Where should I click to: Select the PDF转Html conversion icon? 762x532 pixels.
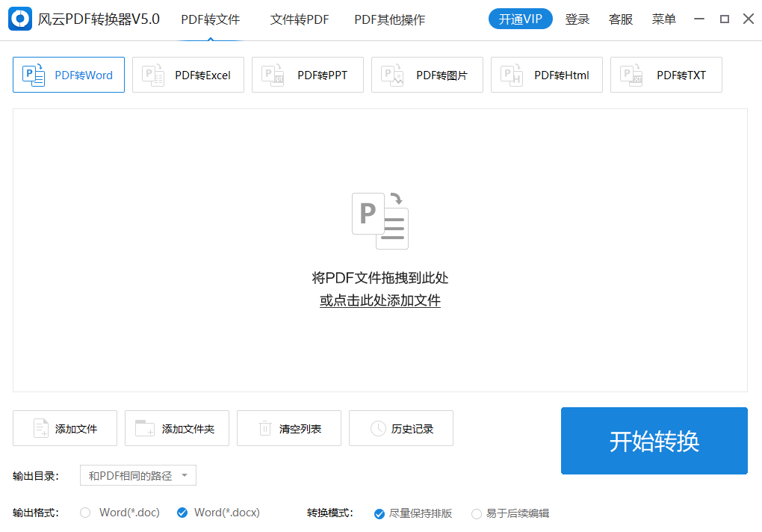pos(512,75)
